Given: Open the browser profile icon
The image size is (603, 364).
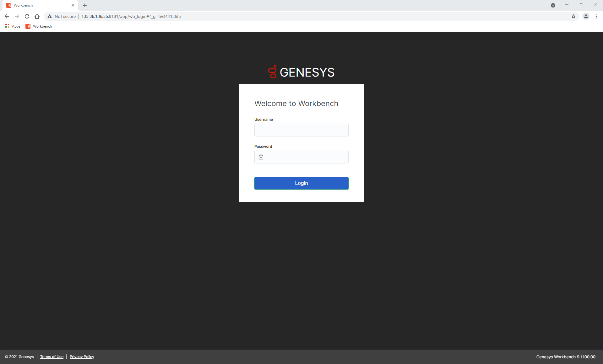Looking at the screenshot, I should pyautogui.click(x=586, y=16).
